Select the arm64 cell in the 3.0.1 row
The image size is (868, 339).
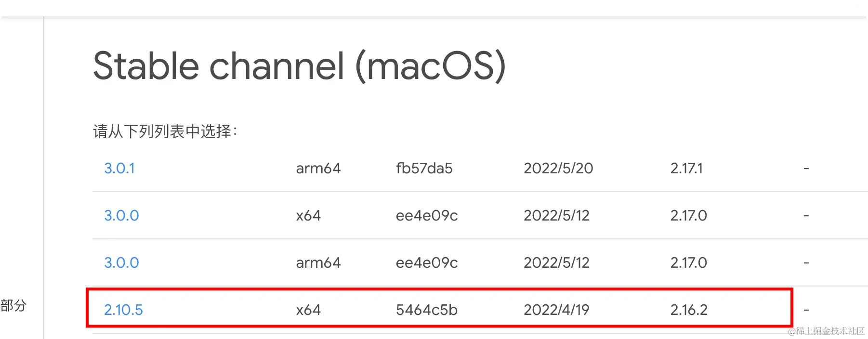pyautogui.click(x=318, y=169)
